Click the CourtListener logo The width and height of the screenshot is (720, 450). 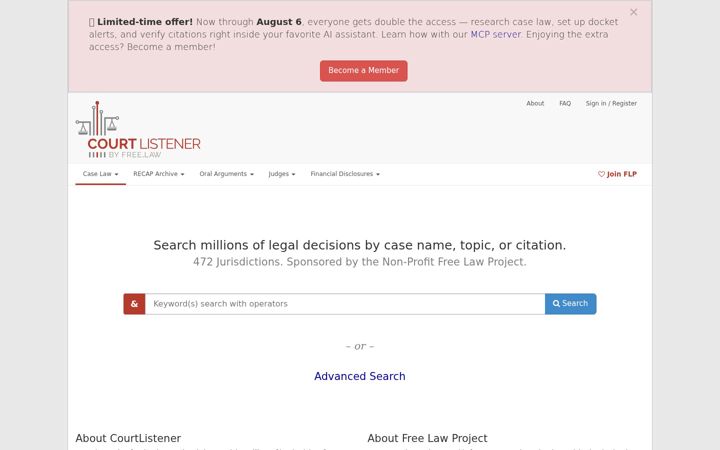(138, 129)
